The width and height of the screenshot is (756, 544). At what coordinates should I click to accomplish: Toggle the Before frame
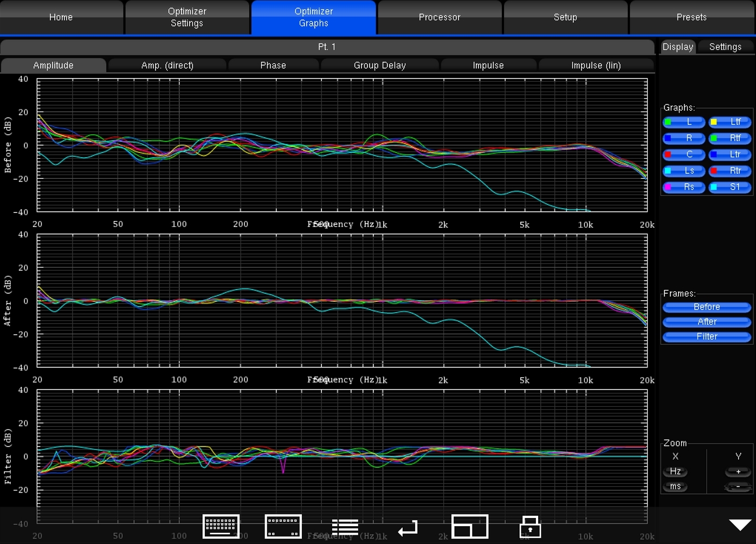[x=707, y=307]
